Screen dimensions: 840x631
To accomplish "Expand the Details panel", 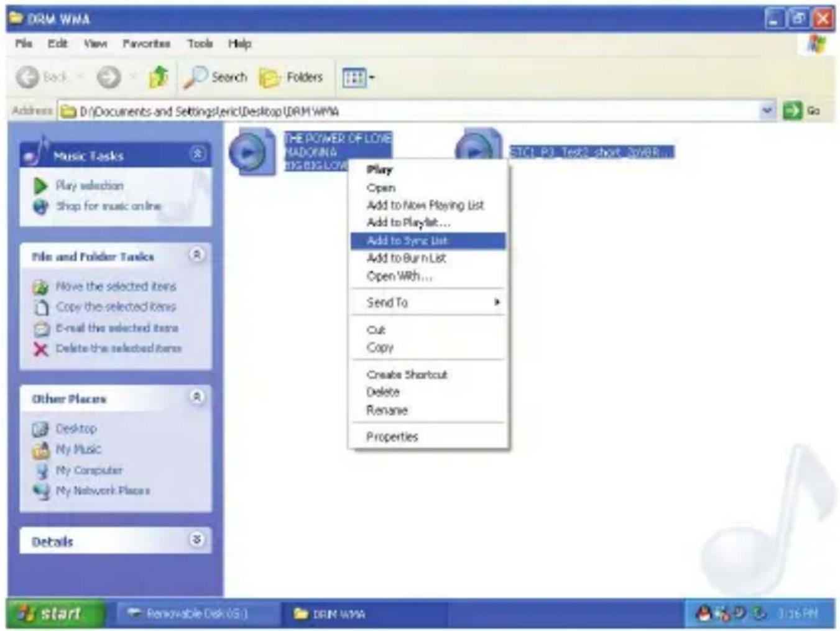I will [196, 540].
